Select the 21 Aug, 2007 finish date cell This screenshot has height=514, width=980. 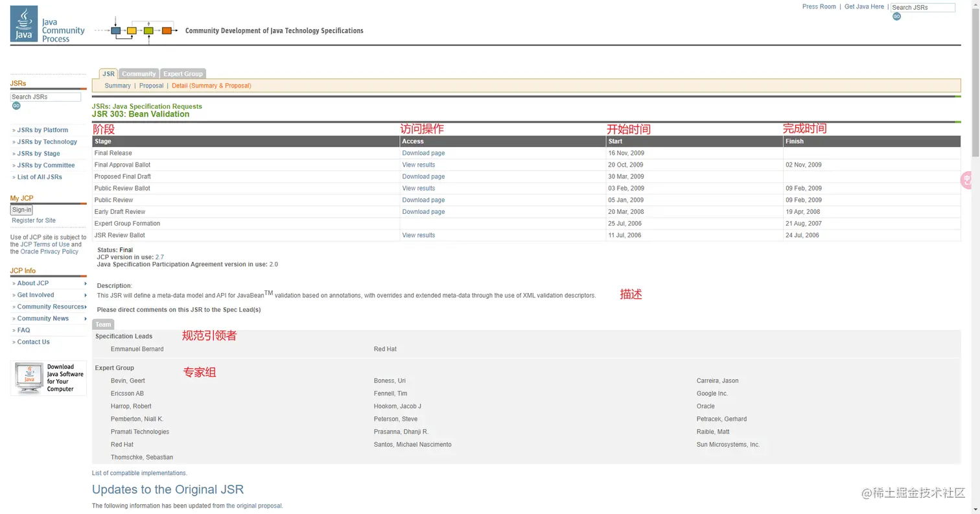(803, 224)
